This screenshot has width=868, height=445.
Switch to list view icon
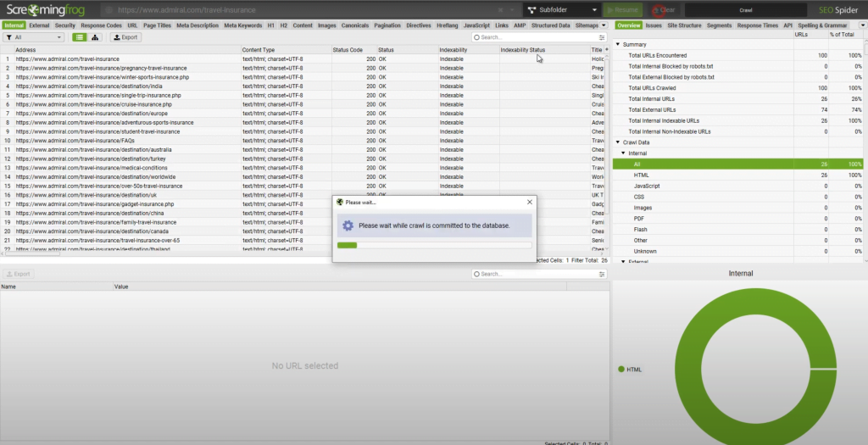(x=80, y=37)
